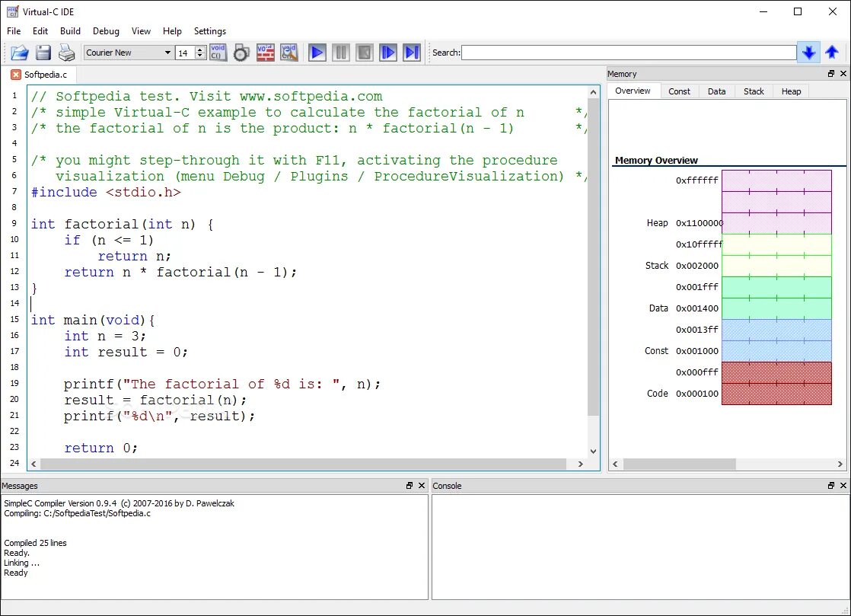Open the Settings menu

tap(210, 31)
